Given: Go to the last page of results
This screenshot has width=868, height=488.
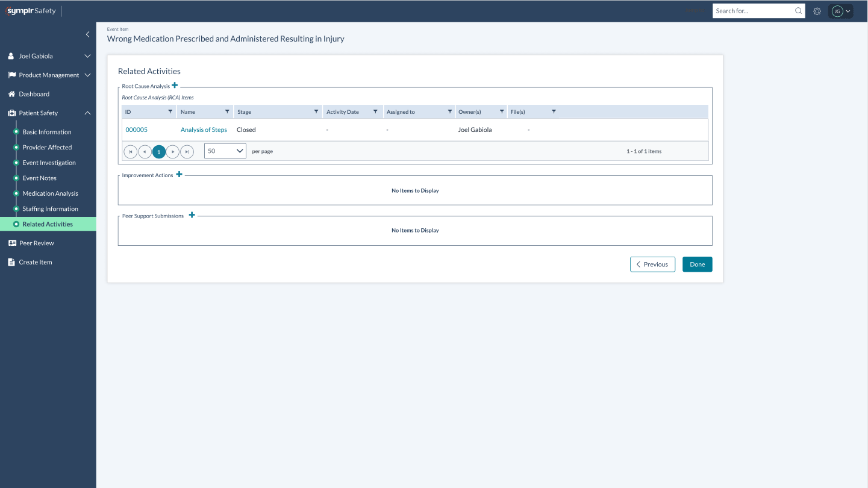Looking at the screenshot, I should pyautogui.click(x=187, y=152).
